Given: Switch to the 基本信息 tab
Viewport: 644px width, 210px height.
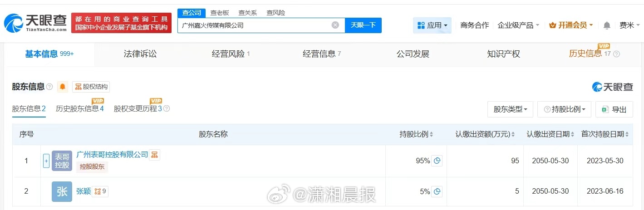Looking at the screenshot, I should pyautogui.click(x=49, y=54).
